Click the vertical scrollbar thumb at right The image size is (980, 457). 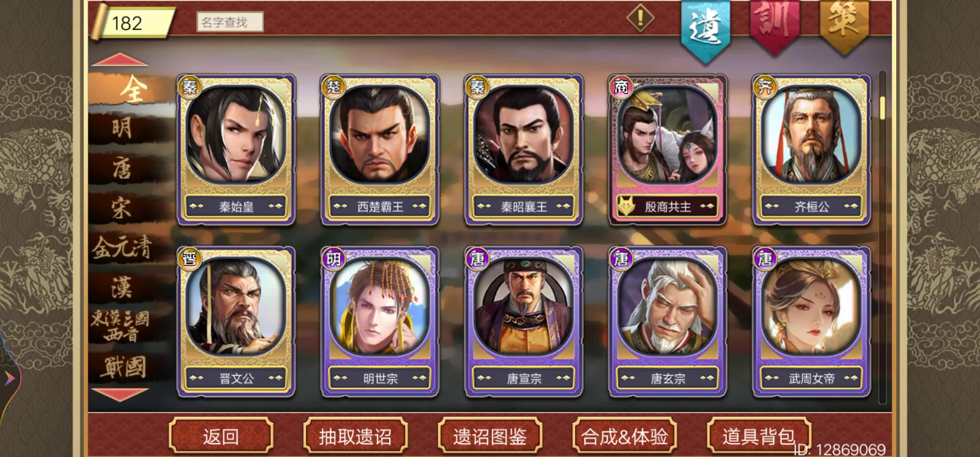point(882,108)
